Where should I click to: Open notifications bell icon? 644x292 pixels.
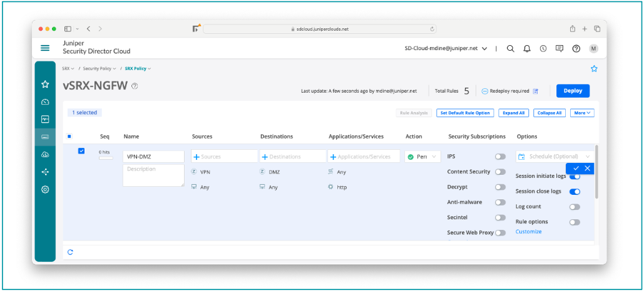click(527, 48)
